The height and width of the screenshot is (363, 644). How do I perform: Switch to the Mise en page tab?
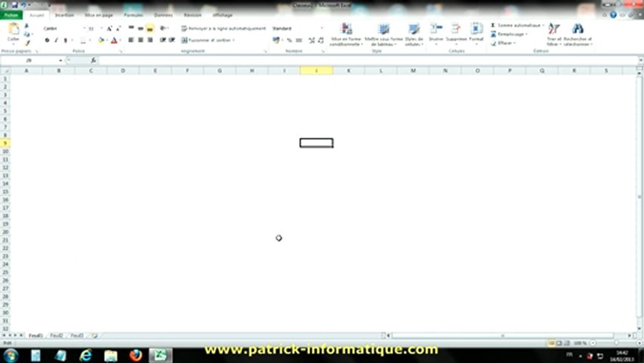coord(99,15)
